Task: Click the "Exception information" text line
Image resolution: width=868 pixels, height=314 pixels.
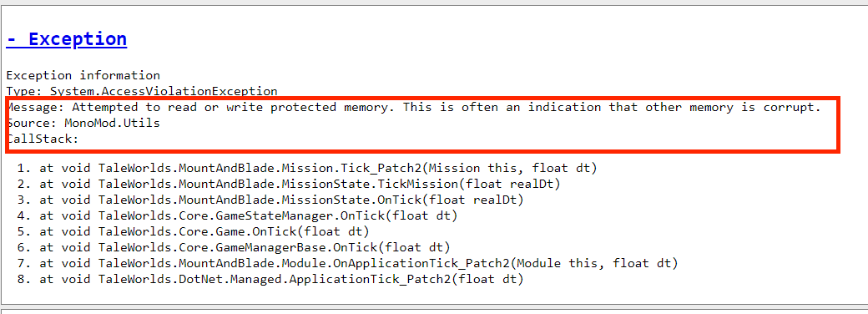Action: click(x=83, y=75)
